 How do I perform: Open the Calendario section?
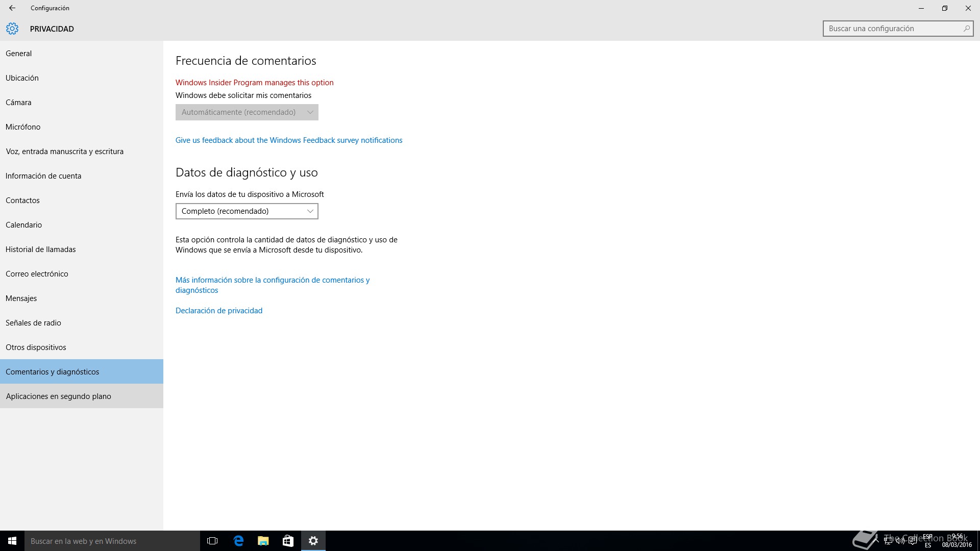point(82,224)
